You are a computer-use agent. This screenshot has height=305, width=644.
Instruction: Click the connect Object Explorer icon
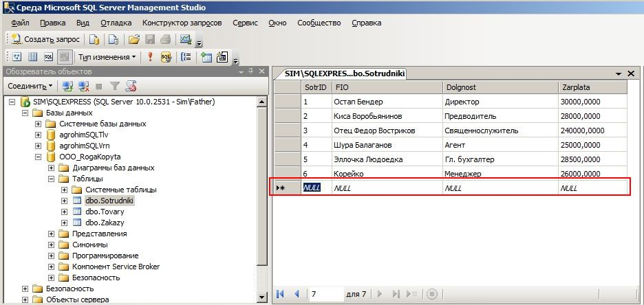(67, 86)
